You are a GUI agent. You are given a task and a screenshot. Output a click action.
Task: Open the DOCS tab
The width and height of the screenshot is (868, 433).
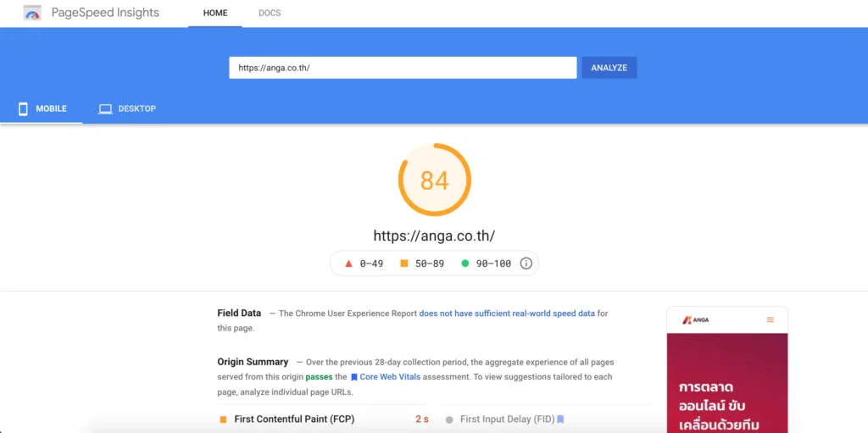[270, 14]
